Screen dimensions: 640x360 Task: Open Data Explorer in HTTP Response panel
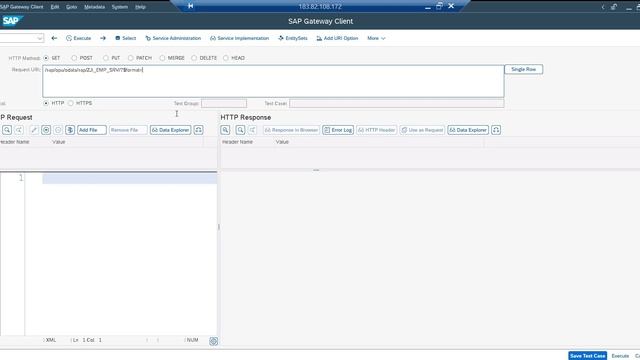[468, 130]
